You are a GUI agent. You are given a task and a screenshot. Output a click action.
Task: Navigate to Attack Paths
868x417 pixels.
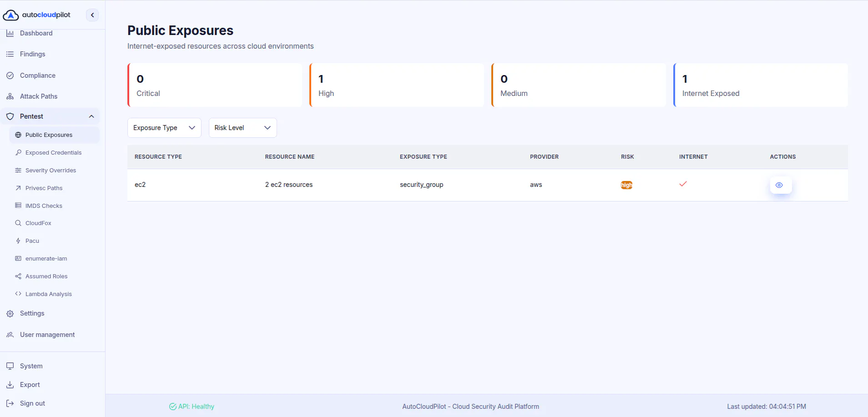(x=39, y=96)
